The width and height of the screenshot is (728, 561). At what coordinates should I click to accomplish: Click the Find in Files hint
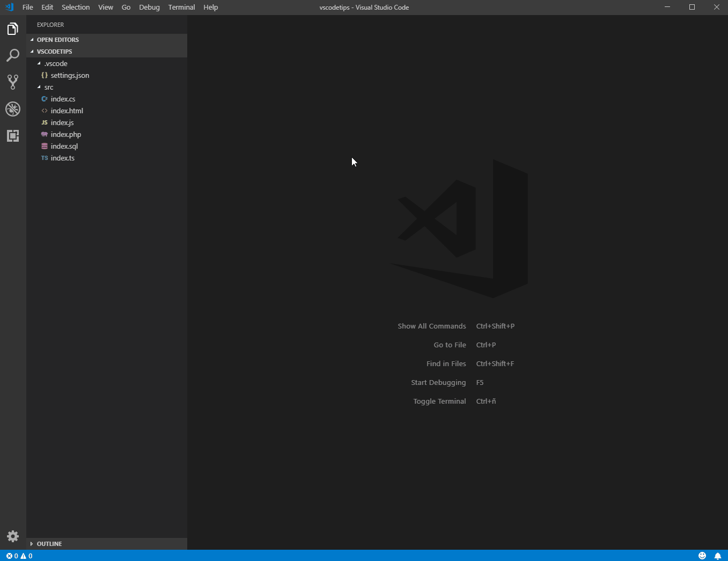[x=446, y=363]
